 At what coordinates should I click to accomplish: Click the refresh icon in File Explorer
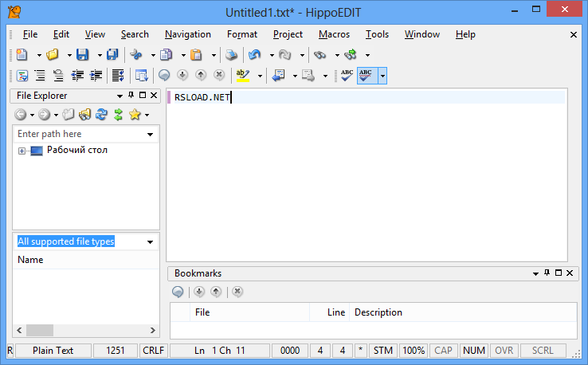pos(101,114)
